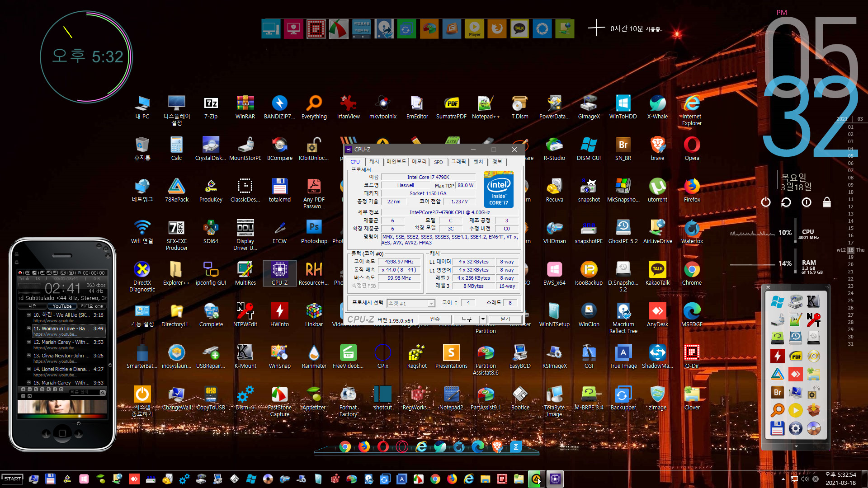Click the Chrome icon on the taskbar
Screen dimensions: 868x488
pos(435,479)
